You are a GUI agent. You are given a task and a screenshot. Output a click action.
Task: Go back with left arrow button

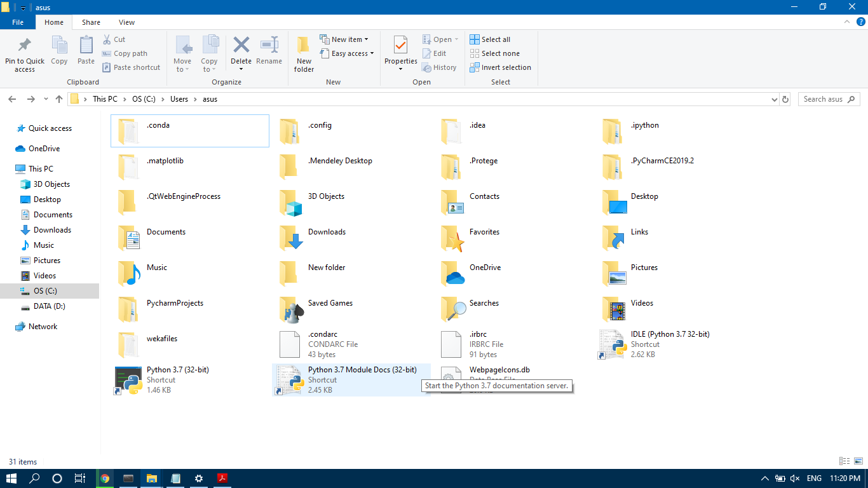coord(12,99)
